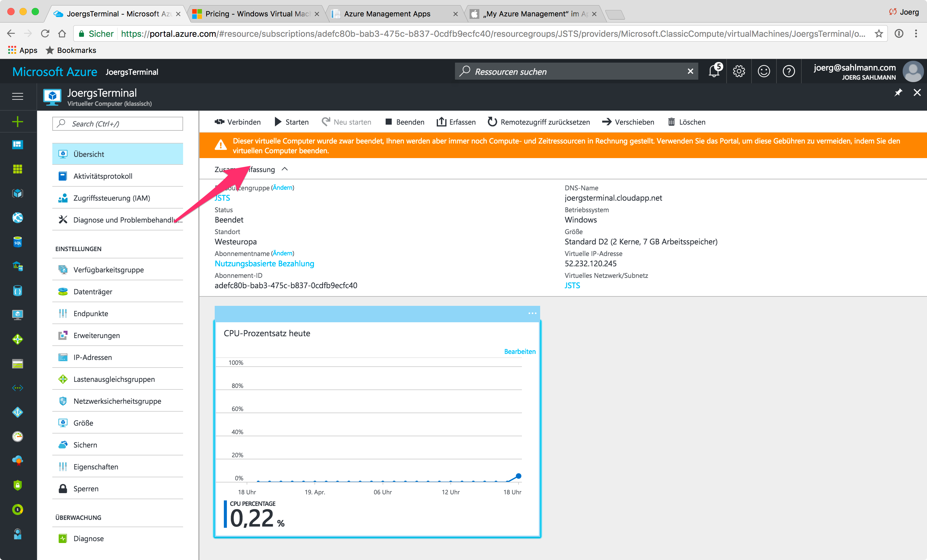The width and height of the screenshot is (927, 560).
Task: Switch to the Azure Management Apps tab
Action: click(x=395, y=14)
